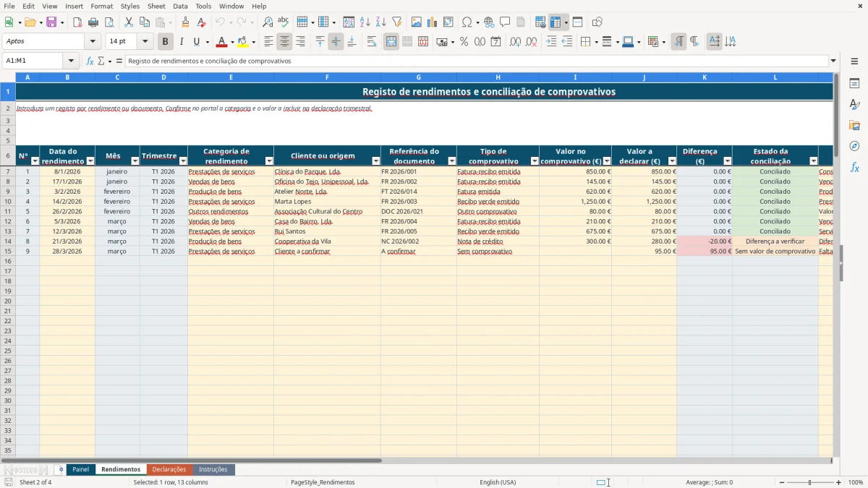This screenshot has width=868, height=488.
Task: Select cell 'Cooperativa da Vila'
Action: pyautogui.click(x=327, y=241)
